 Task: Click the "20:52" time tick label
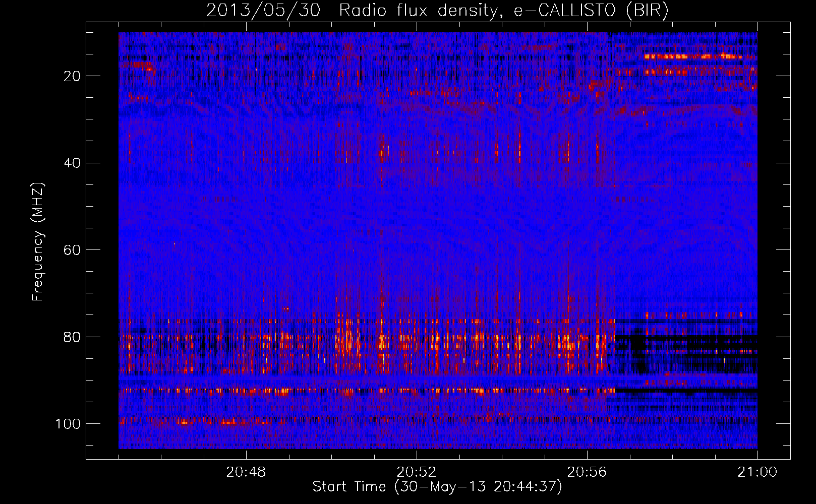click(x=417, y=472)
